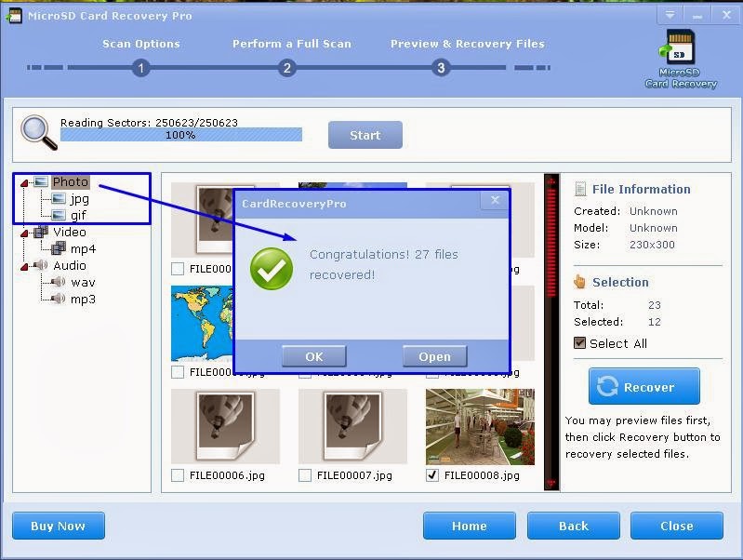Check the world map file checkbox

[178, 372]
